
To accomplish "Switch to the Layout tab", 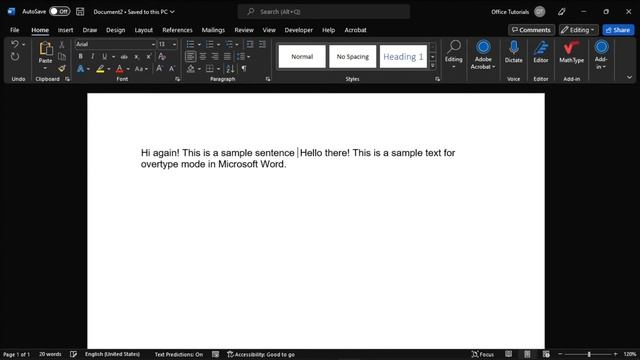I will pyautogui.click(x=144, y=30).
